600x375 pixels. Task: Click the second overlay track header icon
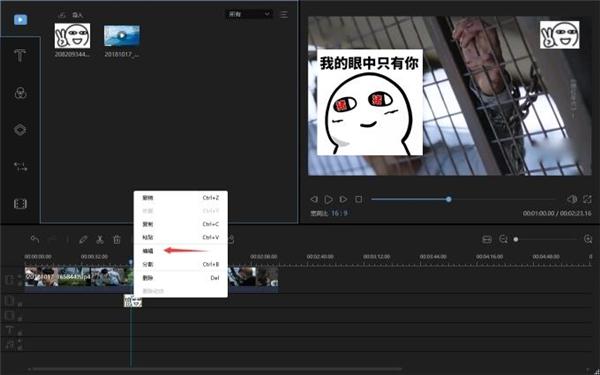click(x=10, y=316)
